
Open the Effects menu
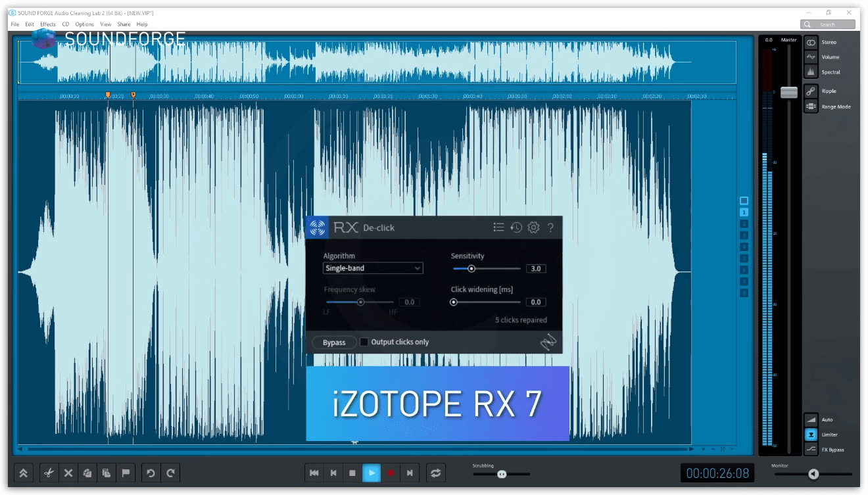[47, 24]
